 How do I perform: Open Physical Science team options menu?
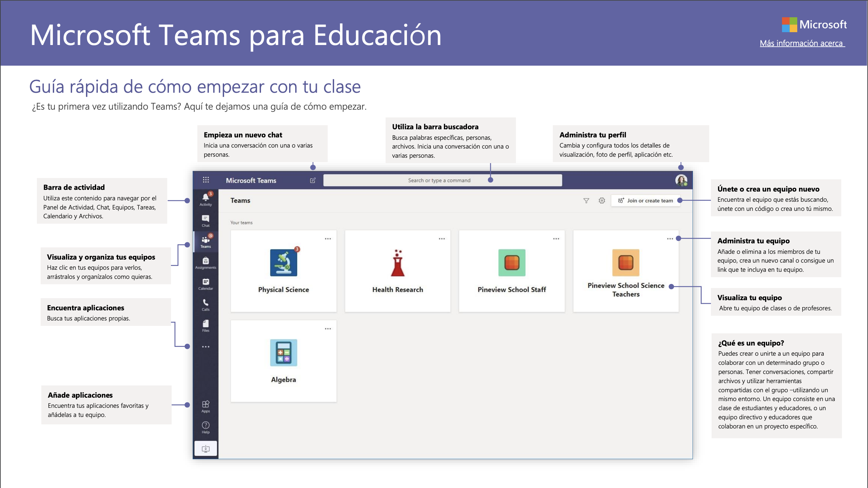tap(328, 239)
